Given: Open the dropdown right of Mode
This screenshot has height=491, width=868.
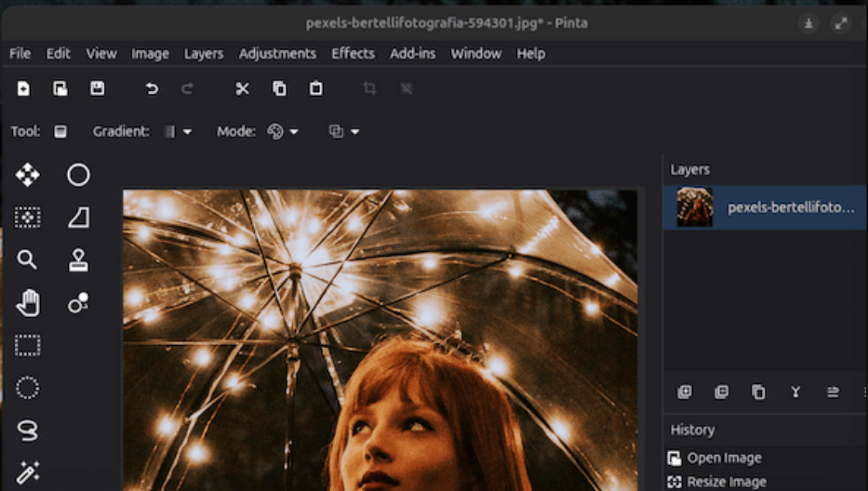Looking at the screenshot, I should coord(344,132).
